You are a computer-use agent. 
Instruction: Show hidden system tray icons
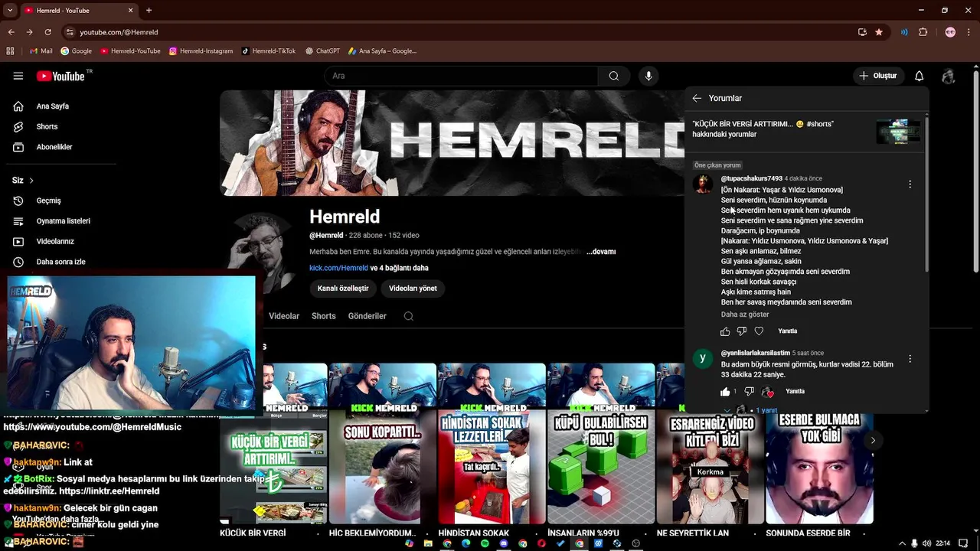901,543
